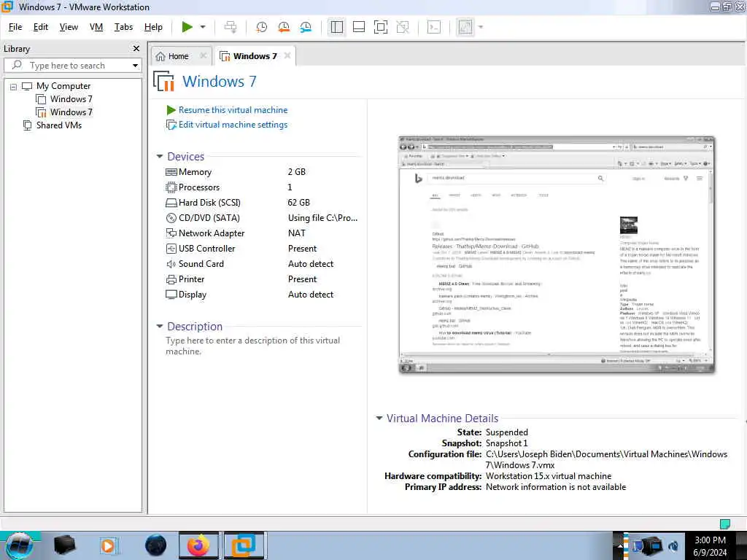Click the Unity mode toolbar icon
Viewport: 747px width, 560px height.
(403, 27)
